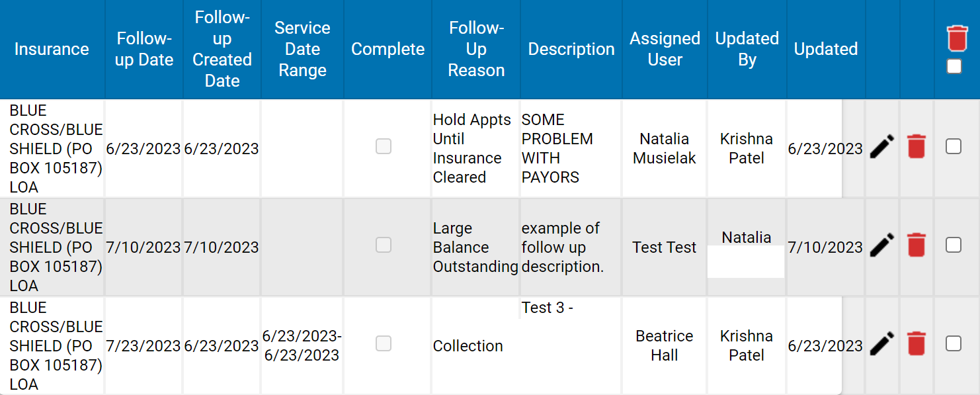The width and height of the screenshot is (980, 395).
Task: Delete the Large Balance Outstanding entry
Action: [916, 245]
